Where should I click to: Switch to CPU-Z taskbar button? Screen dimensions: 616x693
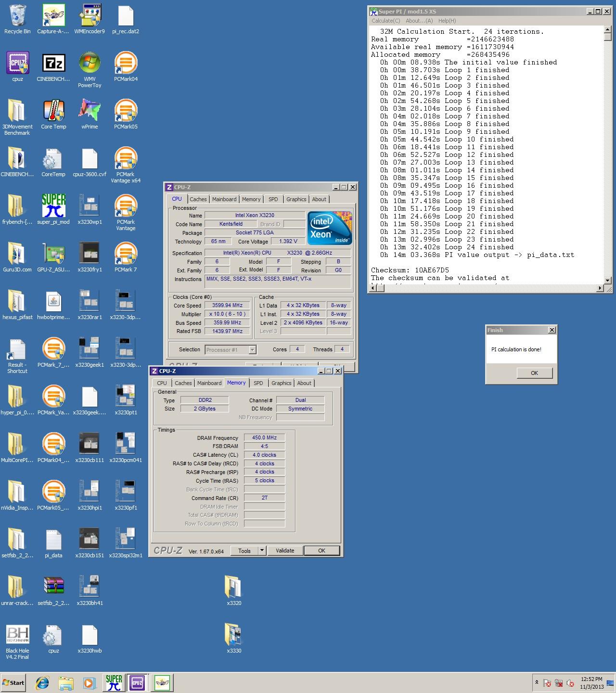click(137, 682)
